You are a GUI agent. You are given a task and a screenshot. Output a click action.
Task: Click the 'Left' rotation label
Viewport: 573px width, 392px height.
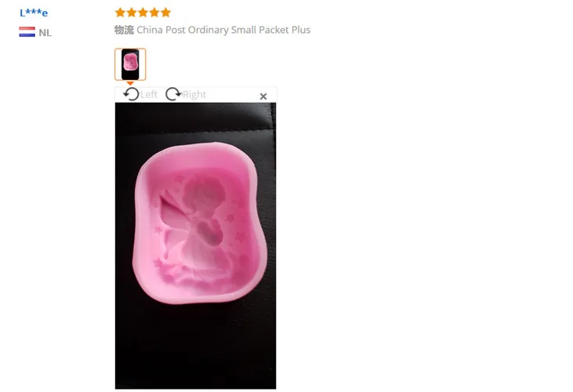tap(149, 95)
